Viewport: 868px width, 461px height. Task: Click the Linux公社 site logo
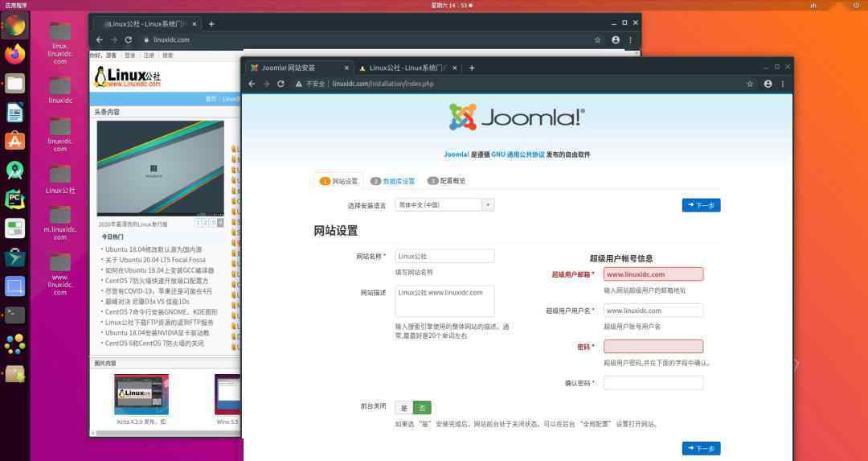127,77
